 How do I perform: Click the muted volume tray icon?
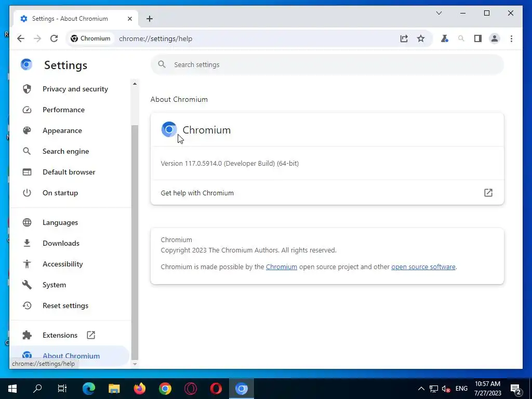point(446,389)
